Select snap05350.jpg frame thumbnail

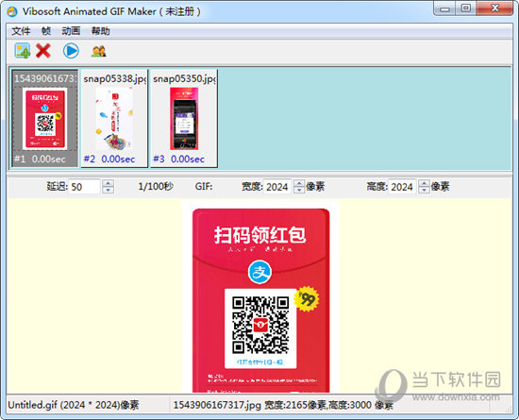pos(184,118)
